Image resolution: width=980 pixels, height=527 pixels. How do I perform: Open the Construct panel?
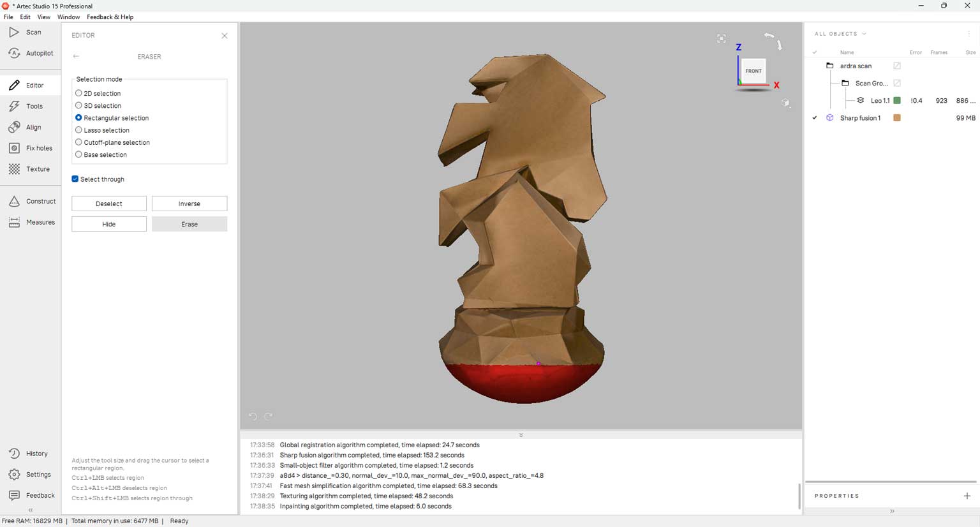pyautogui.click(x=33, y=201)
